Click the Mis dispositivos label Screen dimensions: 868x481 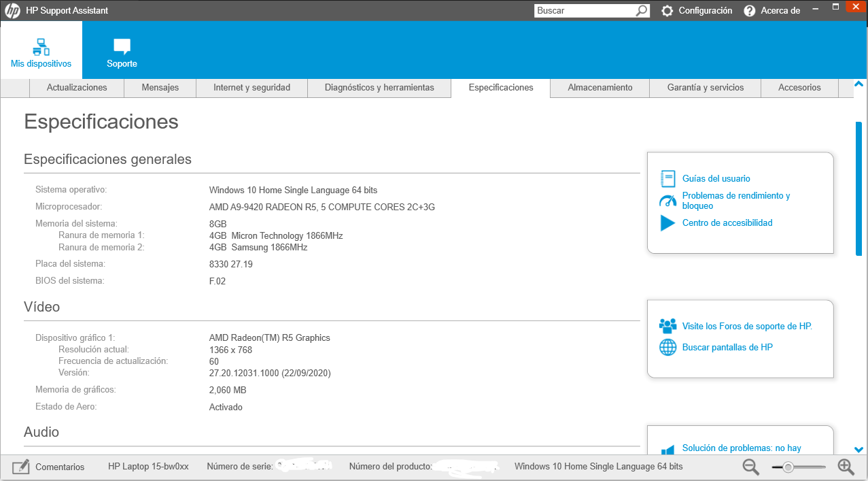click(41, 64)
